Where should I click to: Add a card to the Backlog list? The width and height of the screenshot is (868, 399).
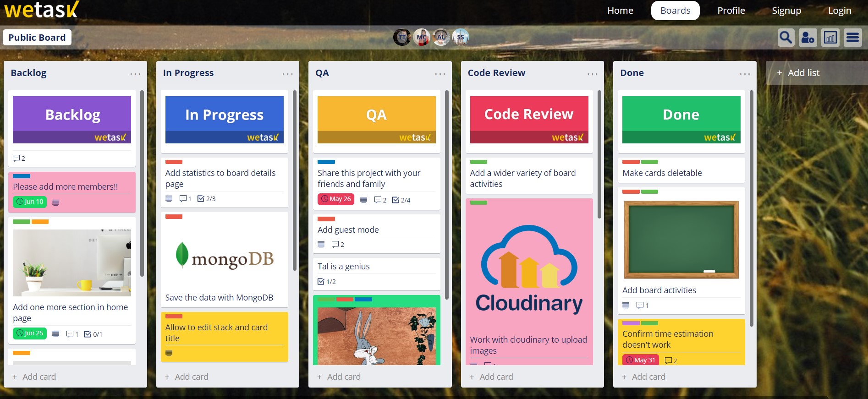34,377
